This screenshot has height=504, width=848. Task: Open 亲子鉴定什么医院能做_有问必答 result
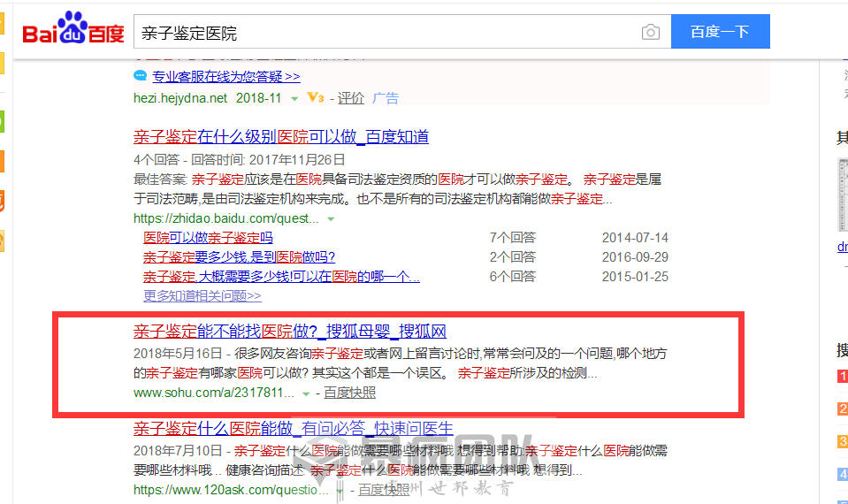pos(293,428)
